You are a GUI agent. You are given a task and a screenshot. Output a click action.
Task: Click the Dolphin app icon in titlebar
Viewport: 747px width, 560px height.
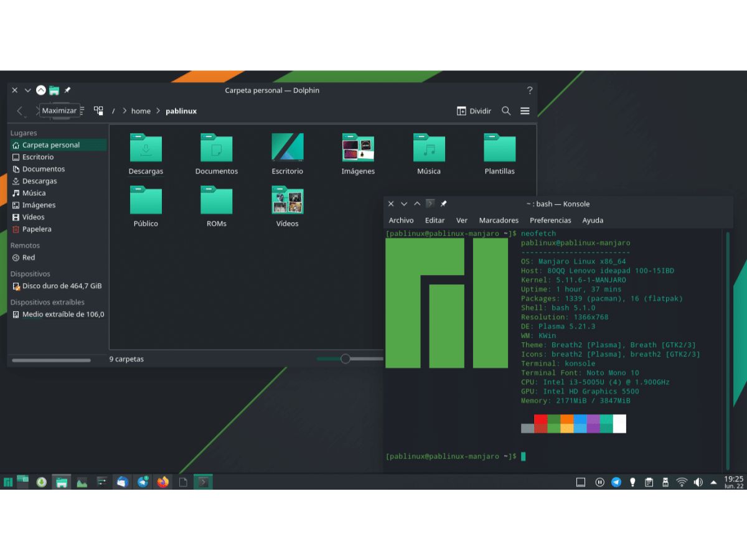click(54, 90)
